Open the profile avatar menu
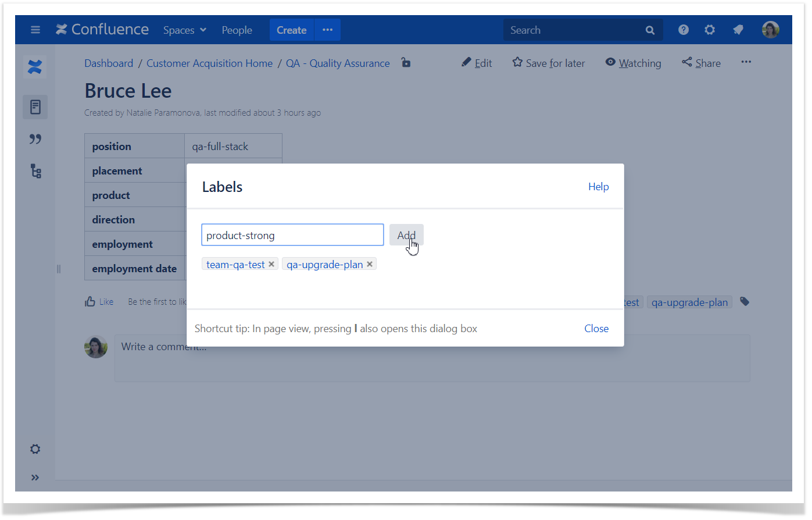The image size is (812, 520). click(770, 29)
